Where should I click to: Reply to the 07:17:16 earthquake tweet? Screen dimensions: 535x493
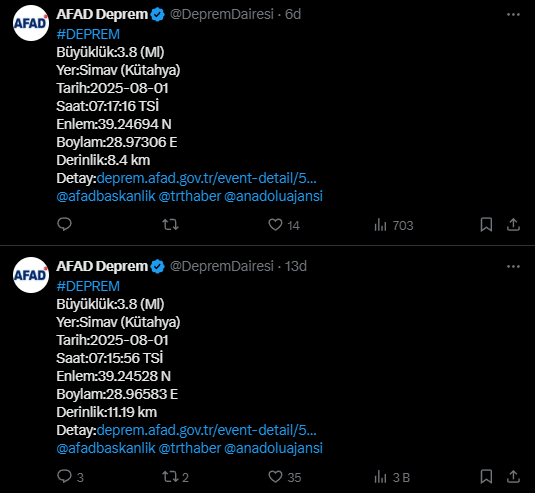pyautogui.click(x=64, y=225)
